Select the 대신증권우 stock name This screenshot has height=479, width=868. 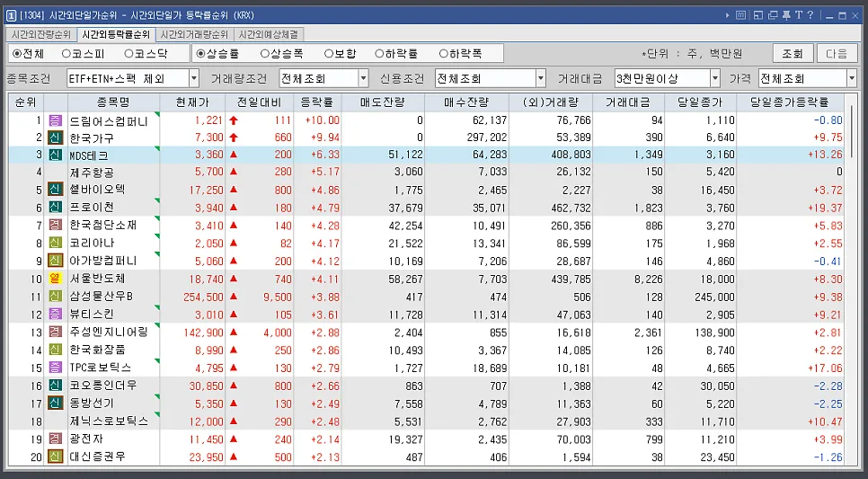click(97, 457)
